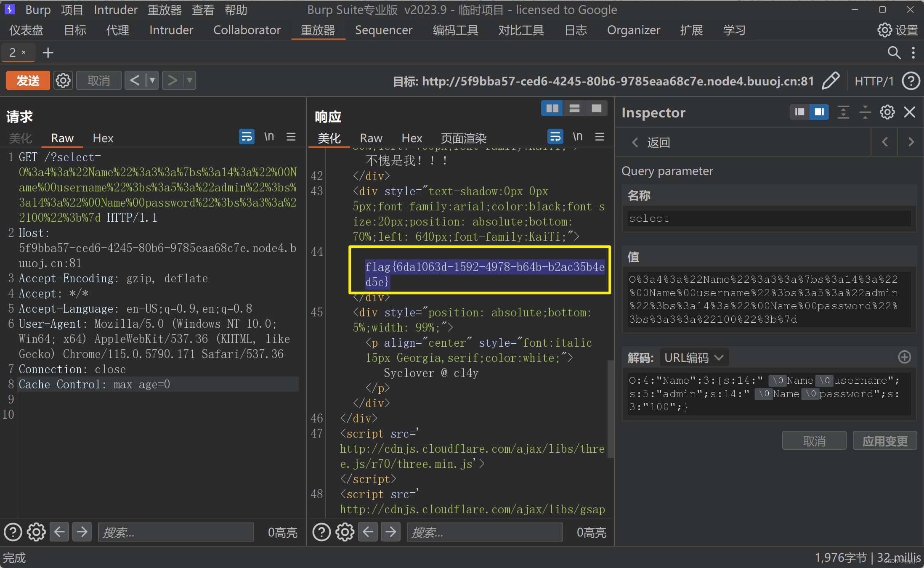Select side-by-side layout view

click(x=552, y=109)
